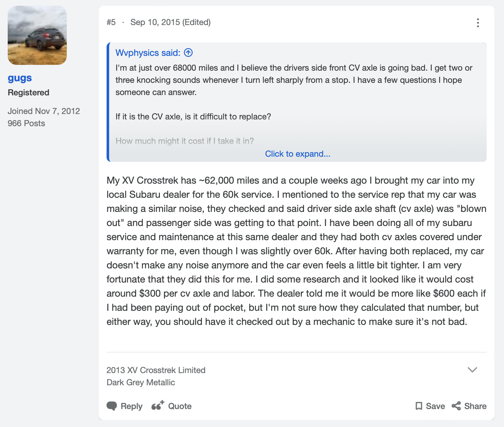Click the Quote marks plus icon
This screenshot has height=427, width=504.
point(158,405)
